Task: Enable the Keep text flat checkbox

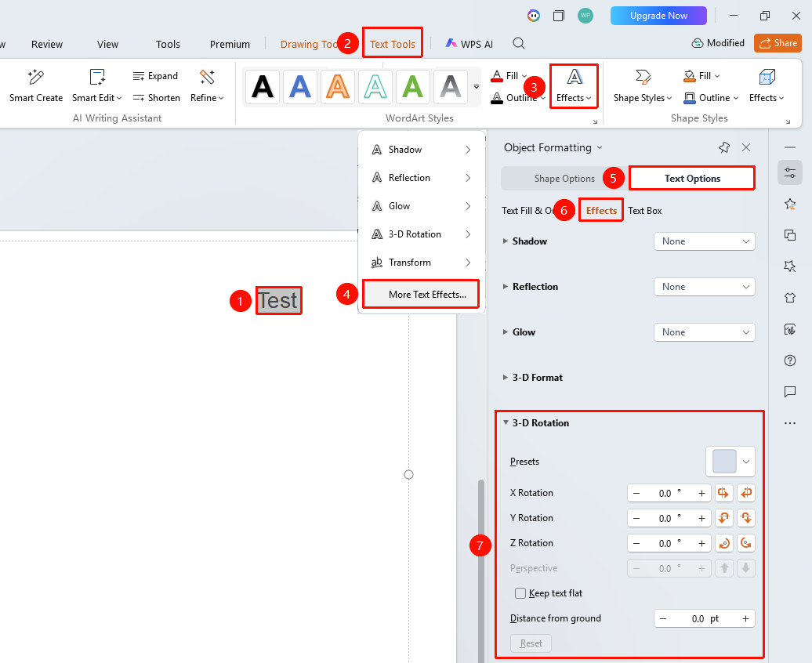Action: click(520, 593)
